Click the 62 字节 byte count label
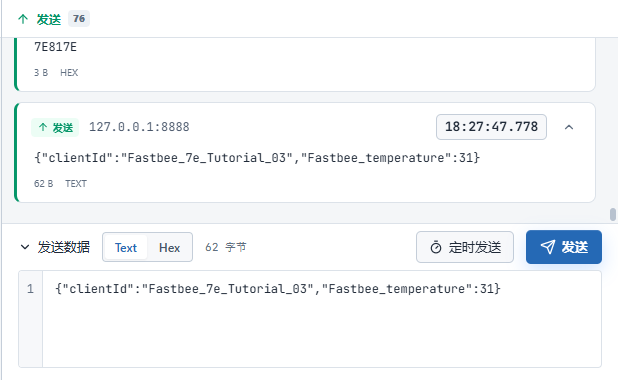Image resolution: width=618 pixels, height=380 pixels. coord(225,247)
